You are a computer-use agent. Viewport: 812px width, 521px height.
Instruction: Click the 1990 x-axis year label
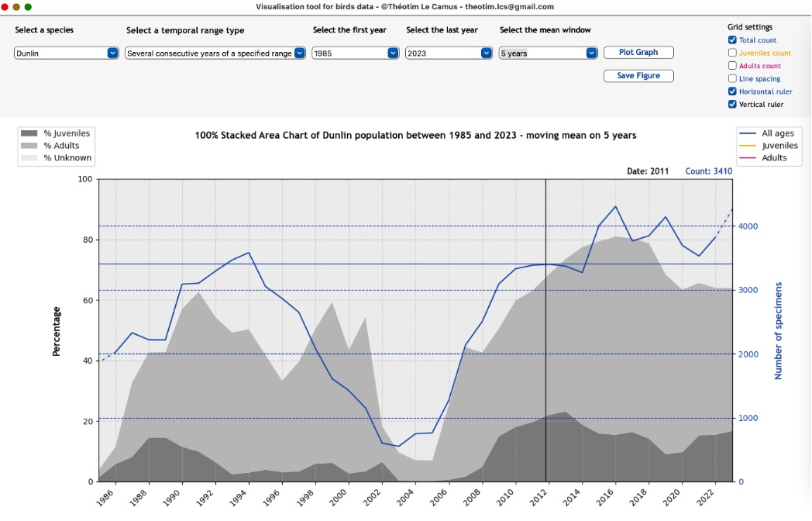171,499
